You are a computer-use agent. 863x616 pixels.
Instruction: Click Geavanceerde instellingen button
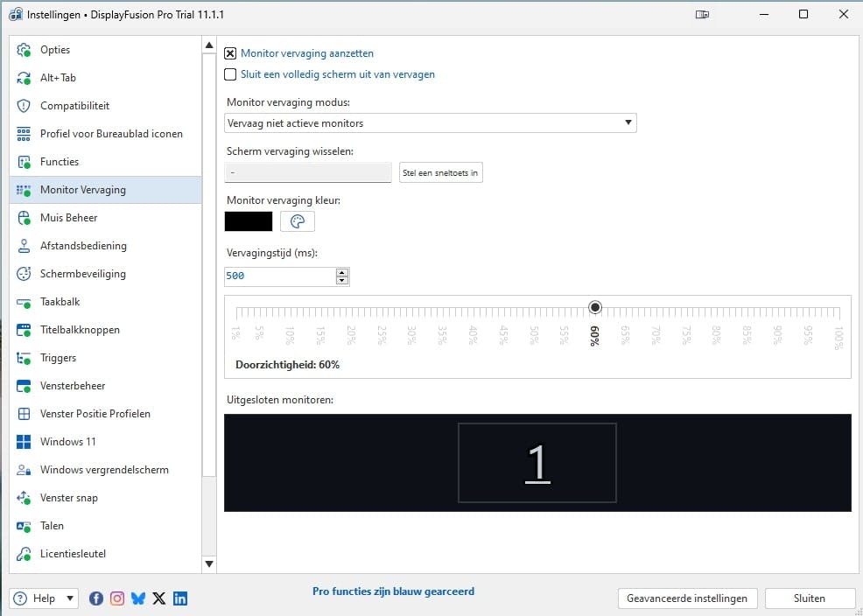[687, 598]
